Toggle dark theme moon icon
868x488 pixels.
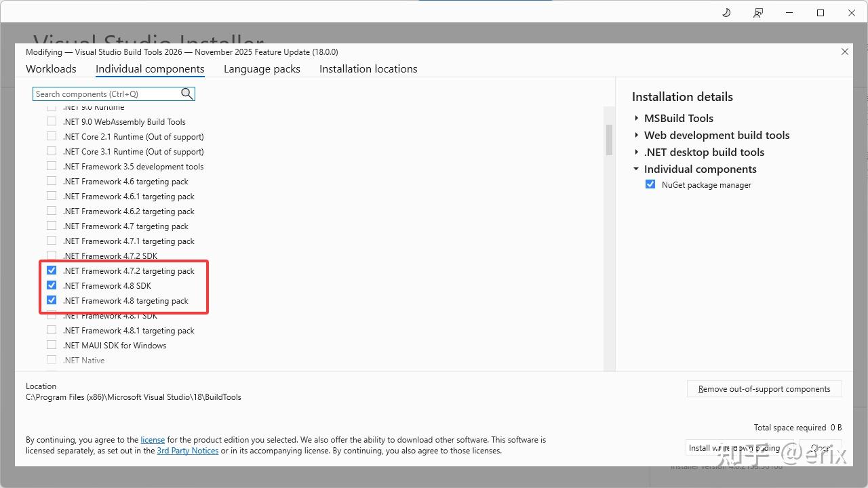coord(726,13)
